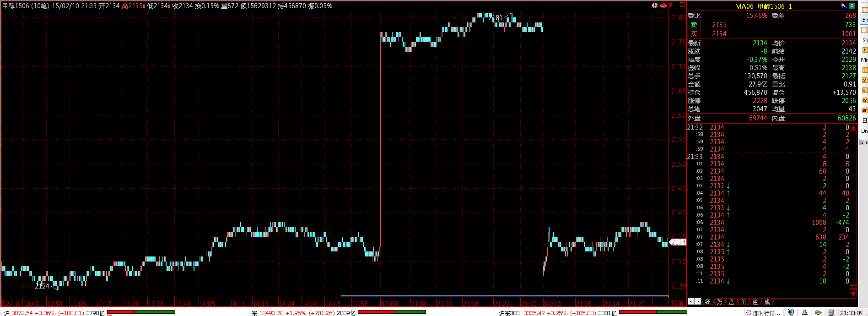868x316 pixels.
Task: Select the Mn period button in sidebar
Action: pos(864,60)
